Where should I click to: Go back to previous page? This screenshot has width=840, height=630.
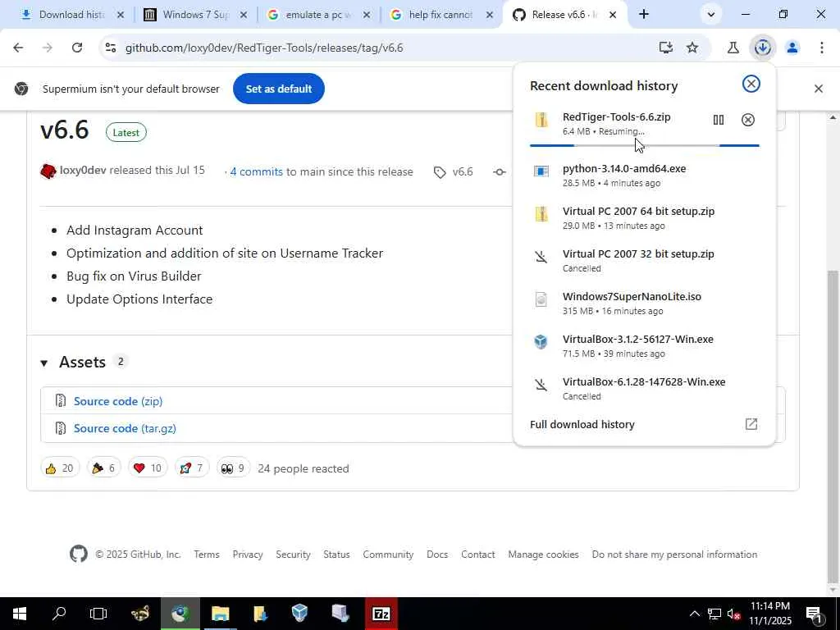coord(18,48)
